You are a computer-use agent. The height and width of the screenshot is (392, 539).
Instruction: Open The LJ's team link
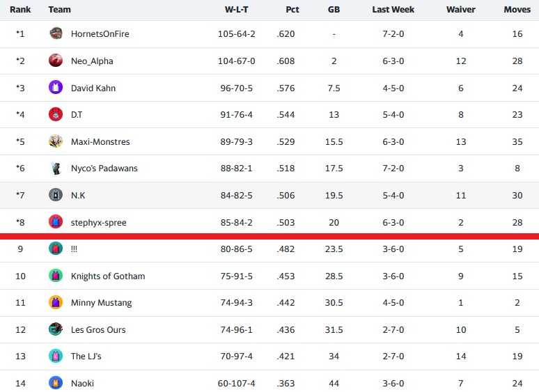[x=86, y=356]
